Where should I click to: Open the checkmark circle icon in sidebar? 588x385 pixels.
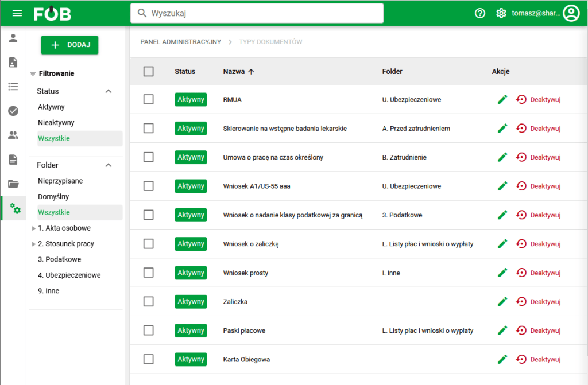(x=13, y=111)
